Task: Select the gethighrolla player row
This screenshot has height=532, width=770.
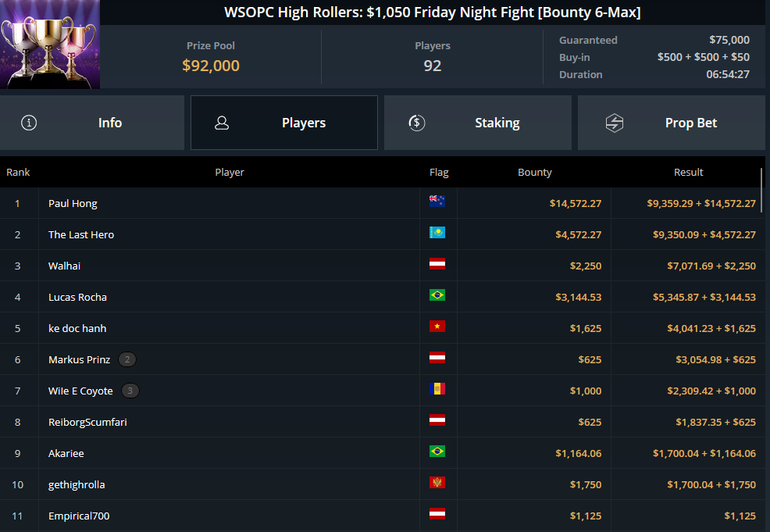Action: [x=380, y=484]
